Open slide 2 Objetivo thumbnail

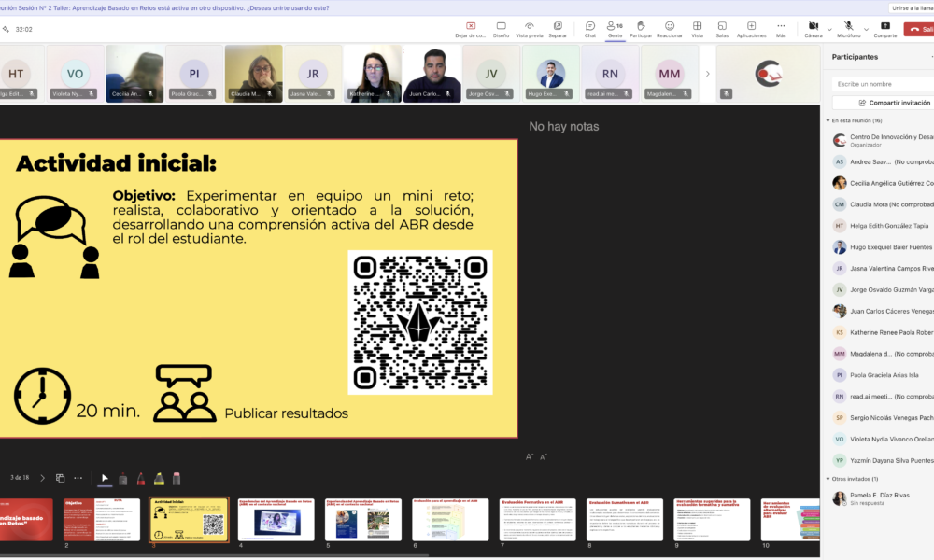pyautogui.click(x=102, y=520)
